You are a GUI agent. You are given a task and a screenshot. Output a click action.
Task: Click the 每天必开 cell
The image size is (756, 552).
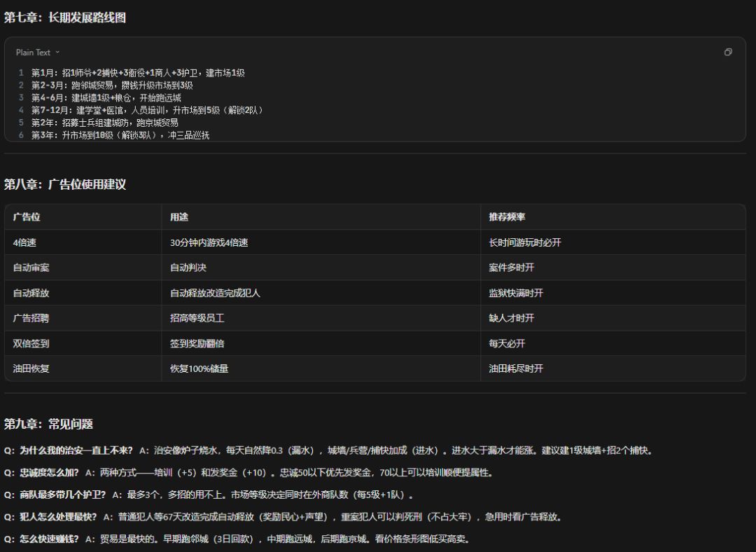pyautogui.click(x=613, y=343)
